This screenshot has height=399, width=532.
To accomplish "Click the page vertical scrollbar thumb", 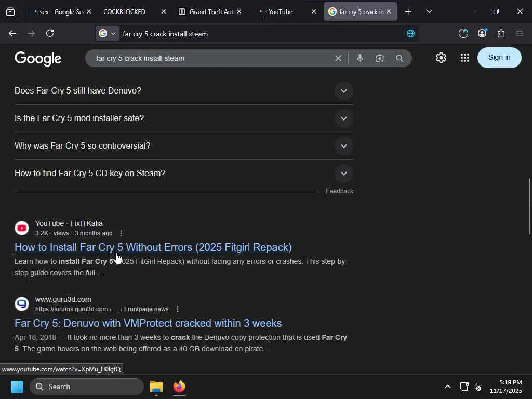I will 530,206.
